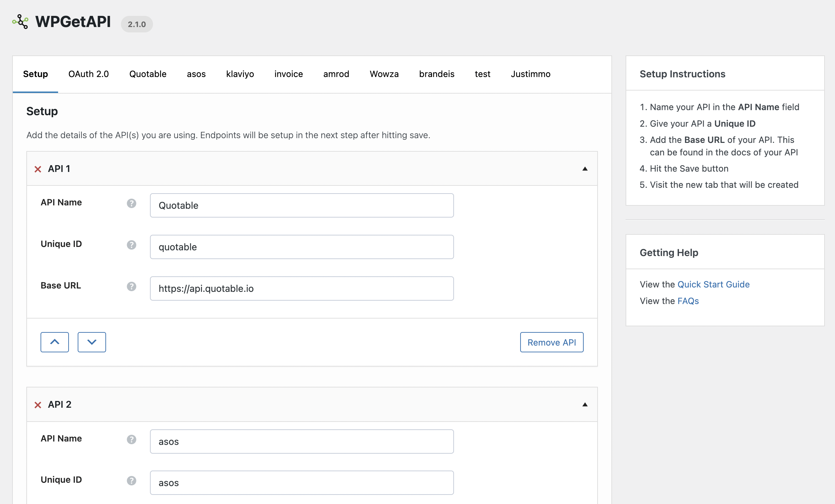Open the OAuth 2.0 tab
The image size is (835, 504).
(88, 74)
